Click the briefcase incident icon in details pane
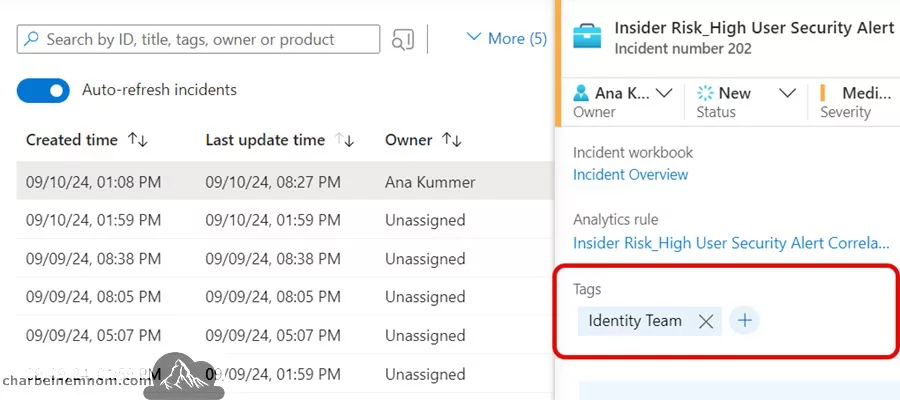The image size is (900, 400). pos(587,37)
